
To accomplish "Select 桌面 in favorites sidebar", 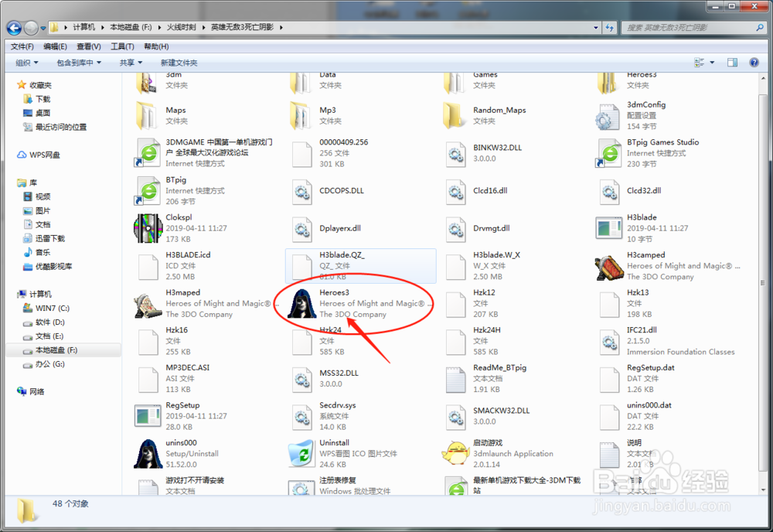I will pos(43,113).
